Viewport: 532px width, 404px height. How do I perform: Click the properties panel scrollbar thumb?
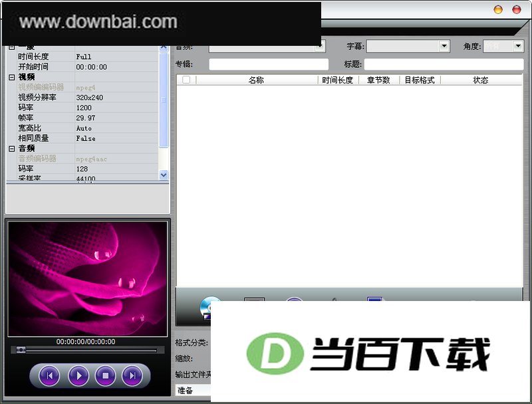[164, 100]
